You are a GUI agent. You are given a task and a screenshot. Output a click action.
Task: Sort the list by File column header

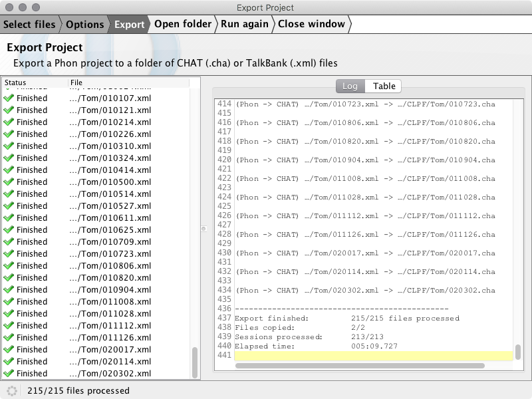click(128, 82)
